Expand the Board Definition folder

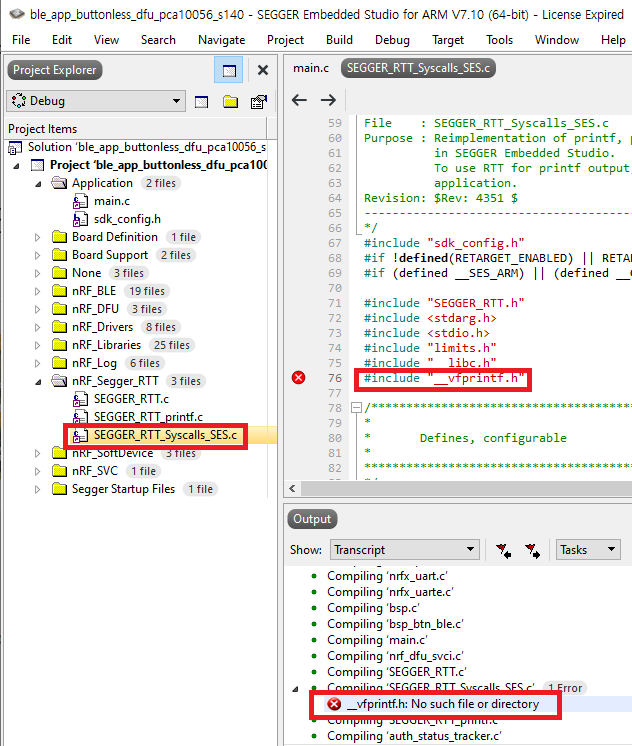(38, 237)
